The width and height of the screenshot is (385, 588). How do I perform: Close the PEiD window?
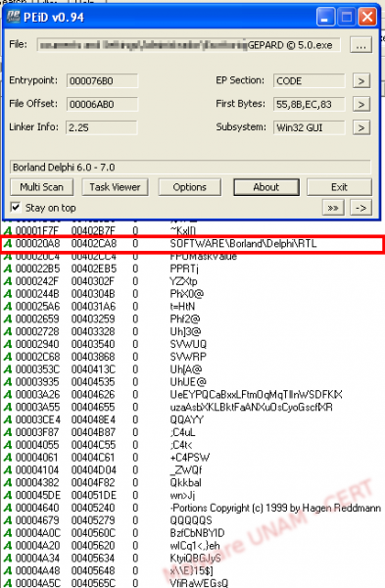pyautogui.click(x=367, y=17)
